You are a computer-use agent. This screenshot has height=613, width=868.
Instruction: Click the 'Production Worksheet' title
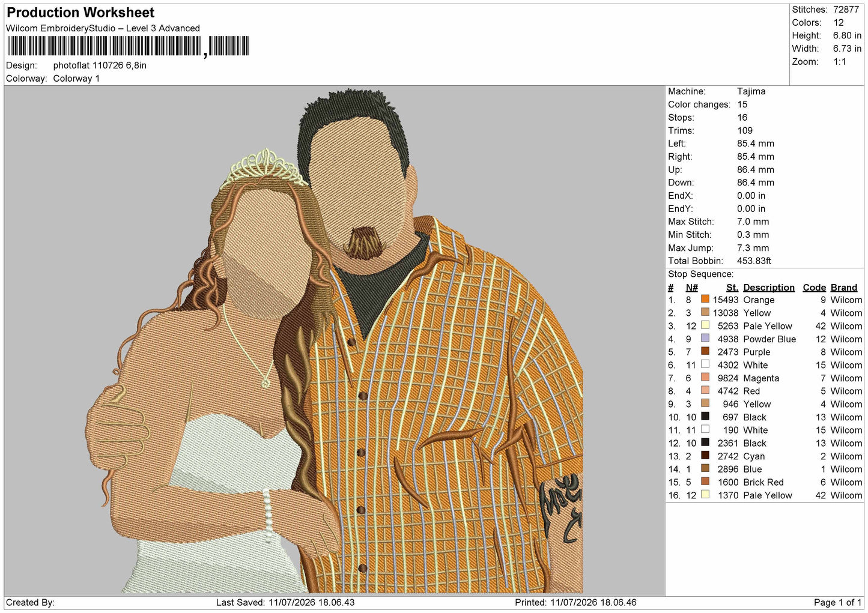(x=80, y=13)
